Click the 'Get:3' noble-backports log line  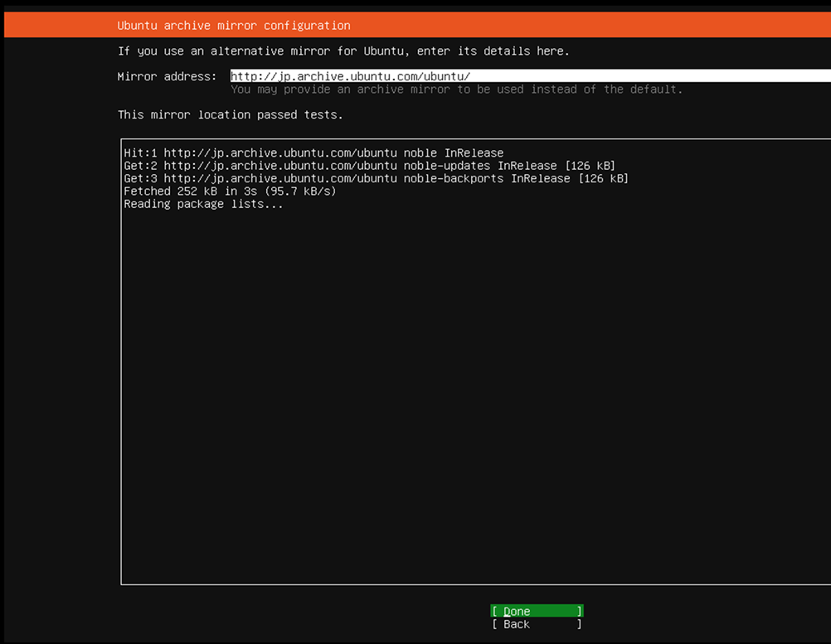[376, 178]
